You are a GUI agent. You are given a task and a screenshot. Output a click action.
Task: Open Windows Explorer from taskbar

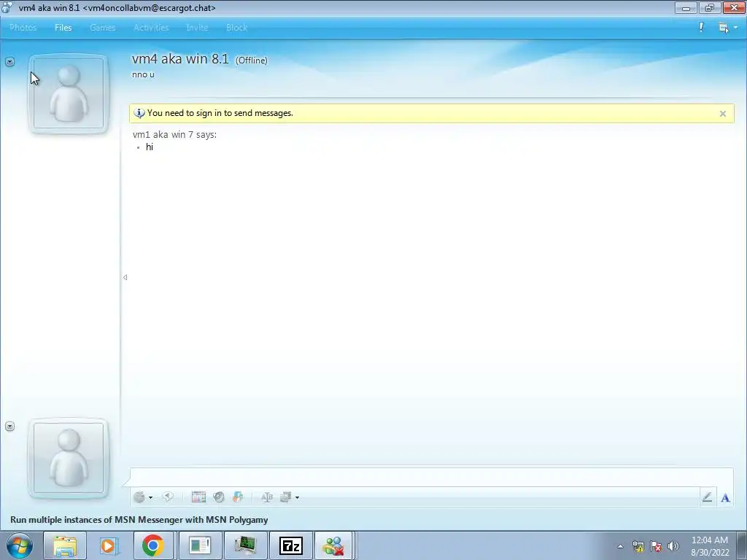click(x=65, y=545)
